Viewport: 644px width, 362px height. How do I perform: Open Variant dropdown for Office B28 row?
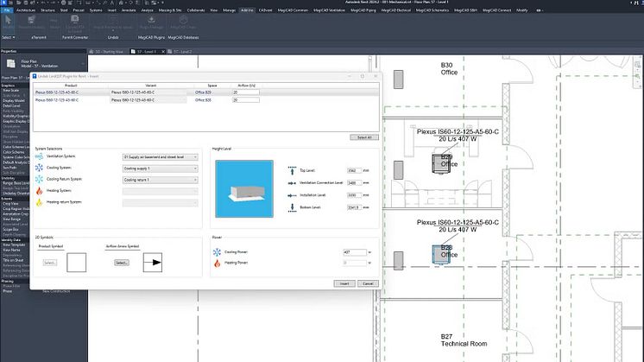tap(148, 100)
